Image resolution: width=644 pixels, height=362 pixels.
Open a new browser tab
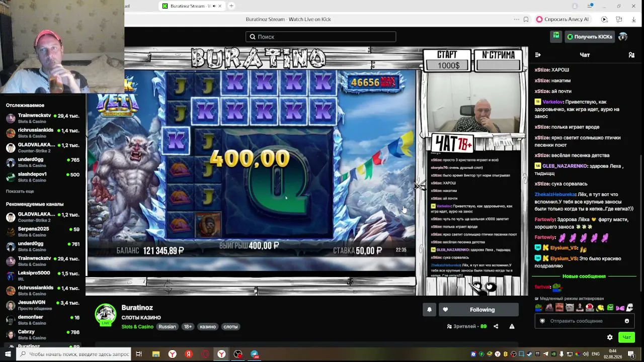231,6
